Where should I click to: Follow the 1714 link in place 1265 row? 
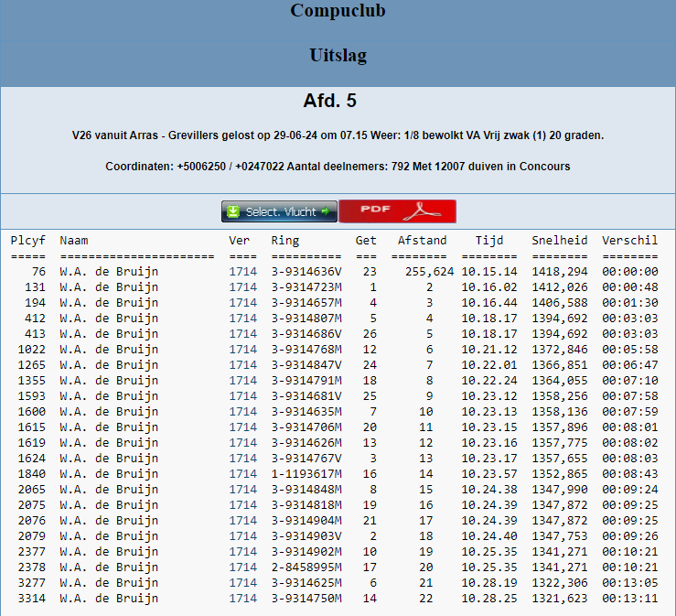(x=242, y=365)
